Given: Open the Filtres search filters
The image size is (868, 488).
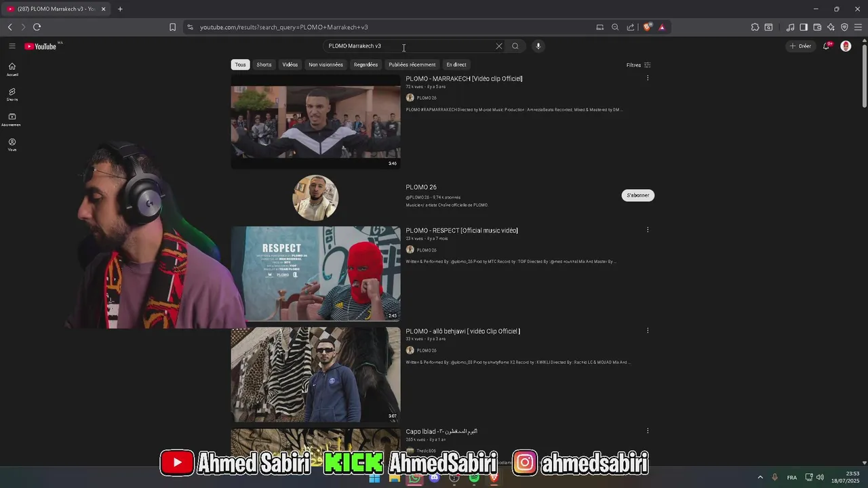Looking at the screenshot, I should pos(638,65).
